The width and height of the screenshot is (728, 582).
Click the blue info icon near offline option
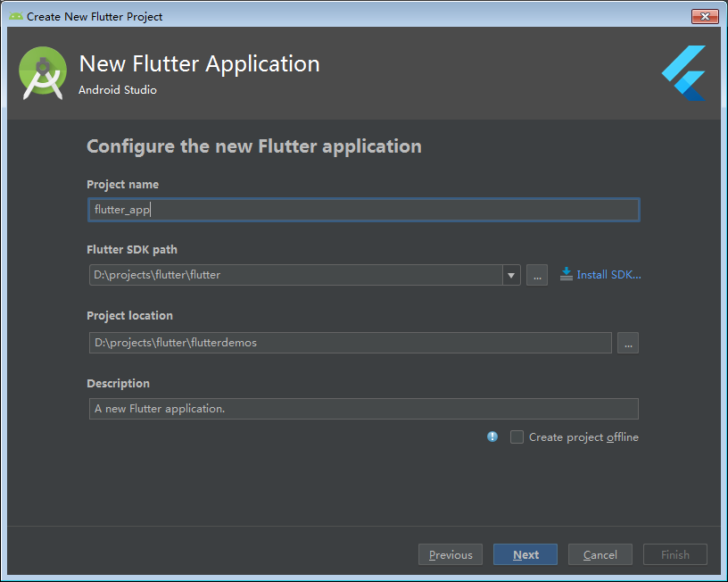pyautogui.click(x=492, y=436)
